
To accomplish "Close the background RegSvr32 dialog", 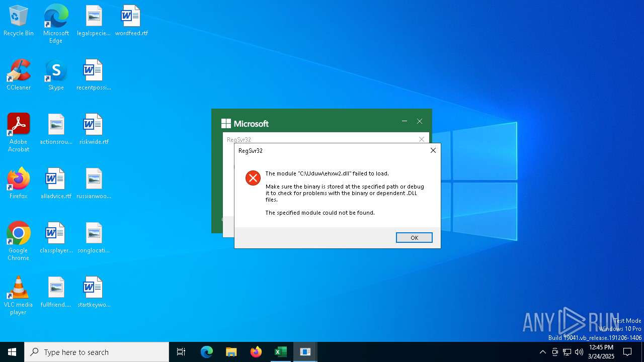I will tap(422, 139).
